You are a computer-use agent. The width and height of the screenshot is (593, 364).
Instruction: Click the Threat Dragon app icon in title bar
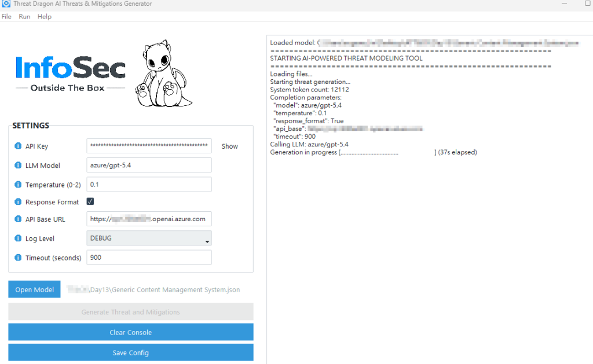pyautogui.click(x=6, y=3)
